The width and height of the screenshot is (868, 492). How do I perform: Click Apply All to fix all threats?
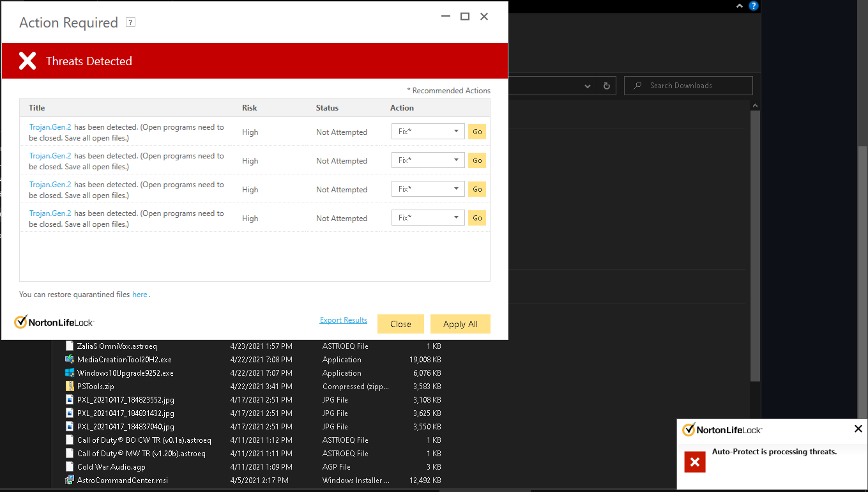tap(460, 324)
